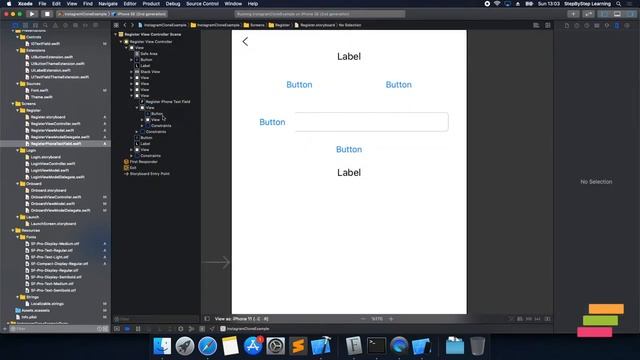The height and width of the screenshot is (360, 640).
Task: Stop the running app in Xcode toolbar
Action: pyautogui.click(x=47, y=14)
